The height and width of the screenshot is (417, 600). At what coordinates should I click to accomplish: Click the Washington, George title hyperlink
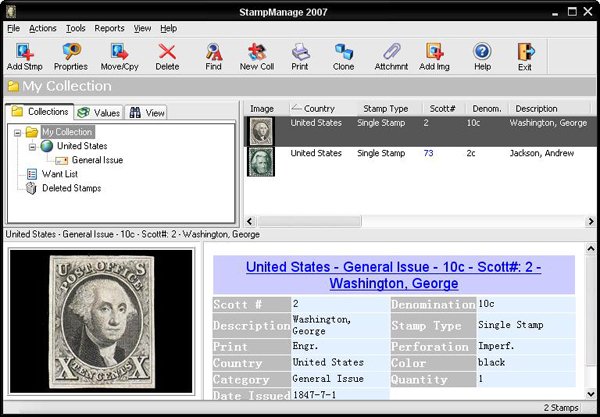pos(393,275)
